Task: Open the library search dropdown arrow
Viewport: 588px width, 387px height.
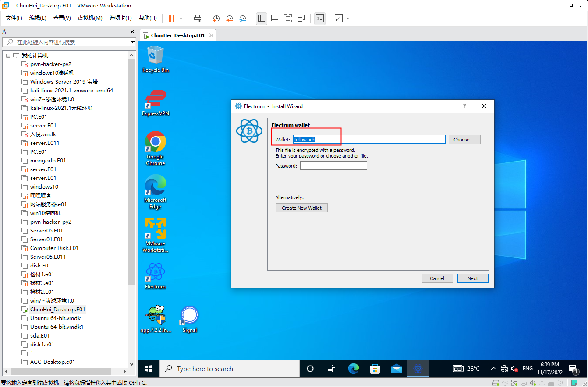Action: click(x=132, y=42)
